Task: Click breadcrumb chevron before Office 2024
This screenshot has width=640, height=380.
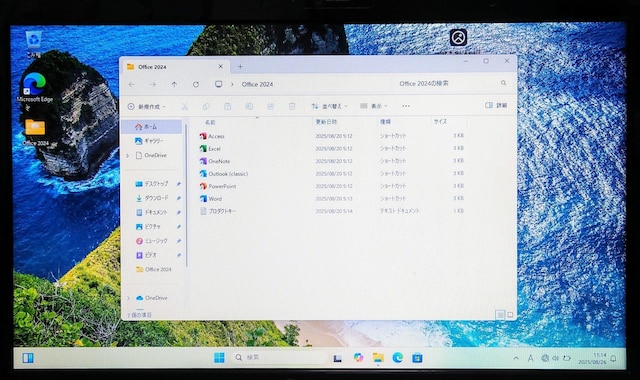Action: click(x=232, y=84)
